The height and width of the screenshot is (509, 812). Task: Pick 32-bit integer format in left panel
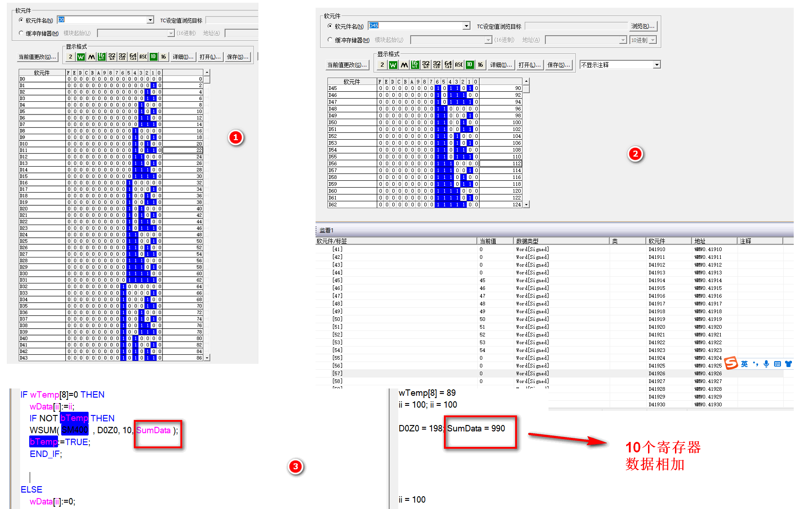tap(112, 57)
